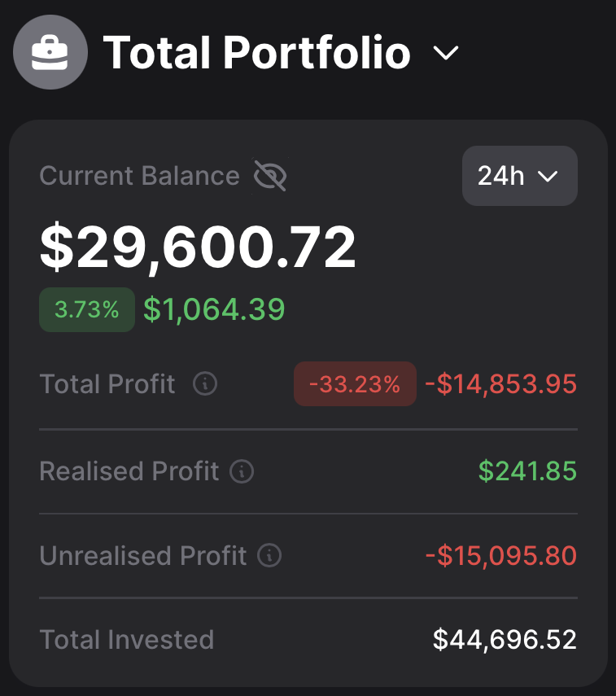Screen dimensions: 616x696
Task: Click the info icon beside Unrealised Profit
Action: [269, 556]
